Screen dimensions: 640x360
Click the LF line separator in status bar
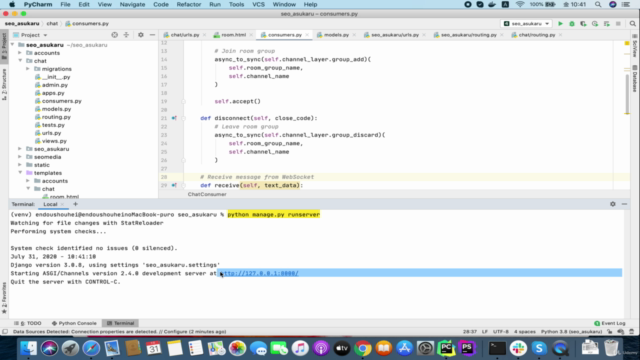(485, 332)
